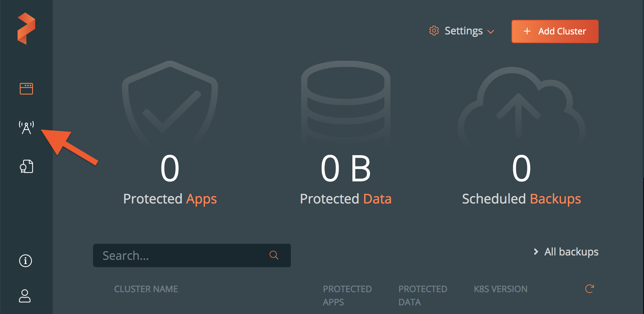
Task: Click the Portworx logo in the sidebar
Action: (26, 29)
